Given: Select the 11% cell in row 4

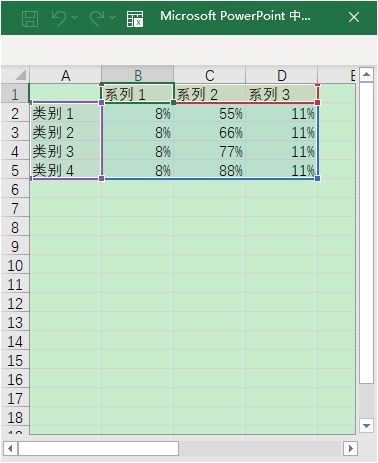Looking at the screenshot, I should point(282,151).
